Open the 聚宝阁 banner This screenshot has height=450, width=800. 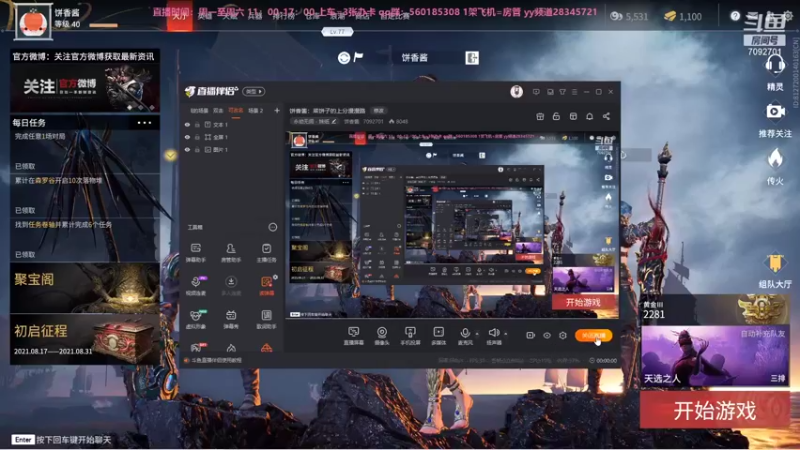pos(85,288)
